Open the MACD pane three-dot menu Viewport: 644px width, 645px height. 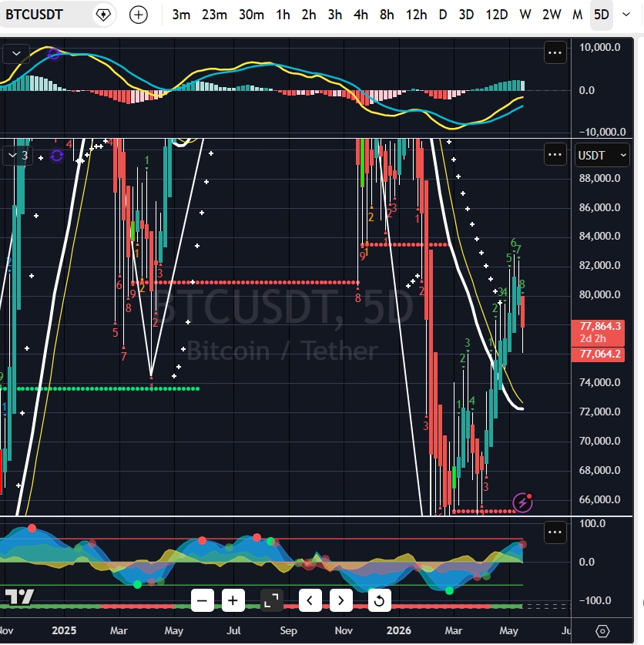555,52
